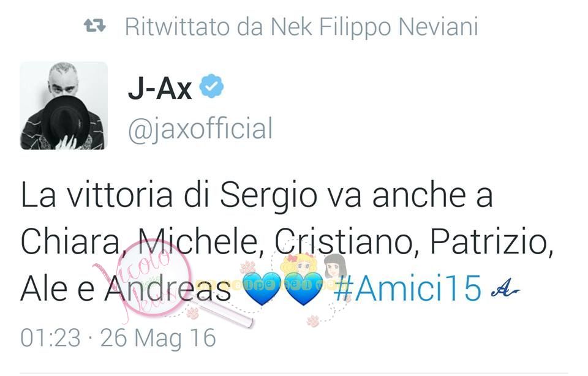Click the word Sergio in the tweet
Viewport: 588px width, 376px height.
(x=268, y=197)
